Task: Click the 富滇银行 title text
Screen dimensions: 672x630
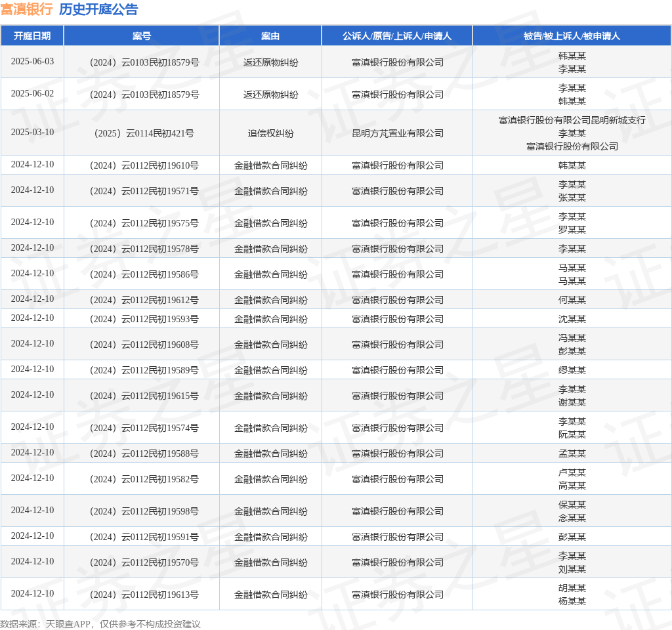Action: tap(26, 9)
